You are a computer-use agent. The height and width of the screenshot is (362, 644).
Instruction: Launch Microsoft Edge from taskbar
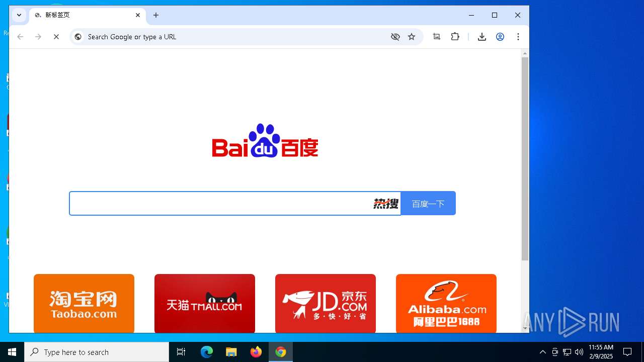click(207, 352)
